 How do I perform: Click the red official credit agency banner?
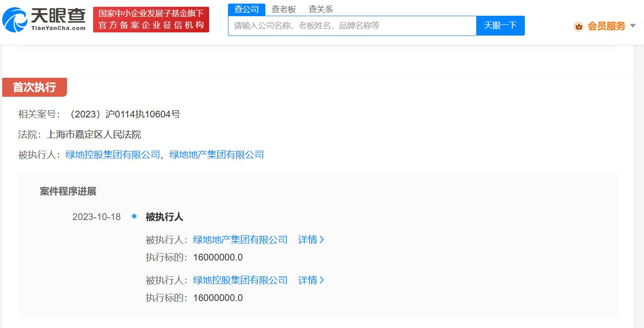tap(151, 19)
